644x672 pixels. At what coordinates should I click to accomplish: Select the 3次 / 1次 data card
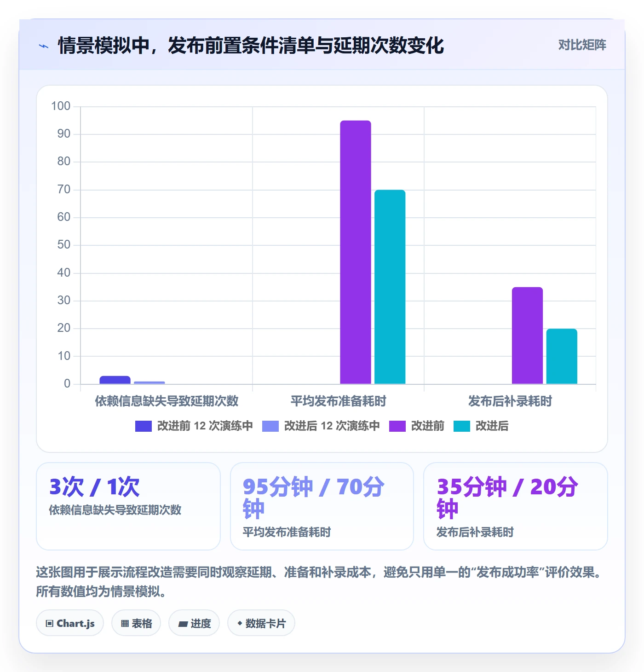click(128, 506)
